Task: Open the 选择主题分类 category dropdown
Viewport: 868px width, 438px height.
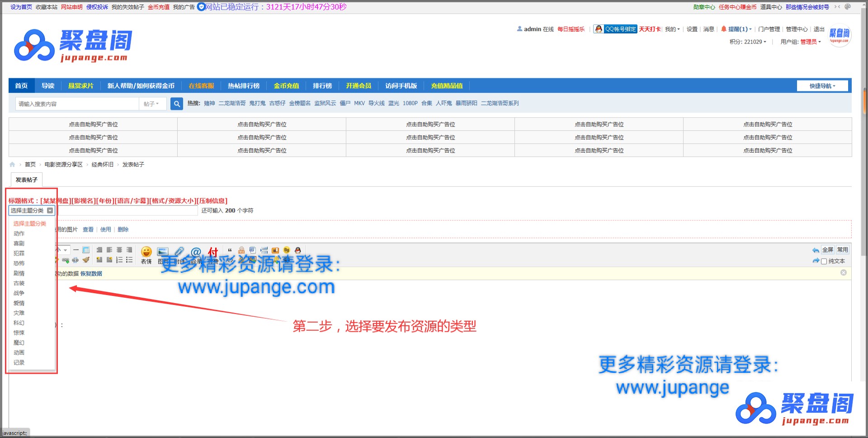Action: pos(32,210)
